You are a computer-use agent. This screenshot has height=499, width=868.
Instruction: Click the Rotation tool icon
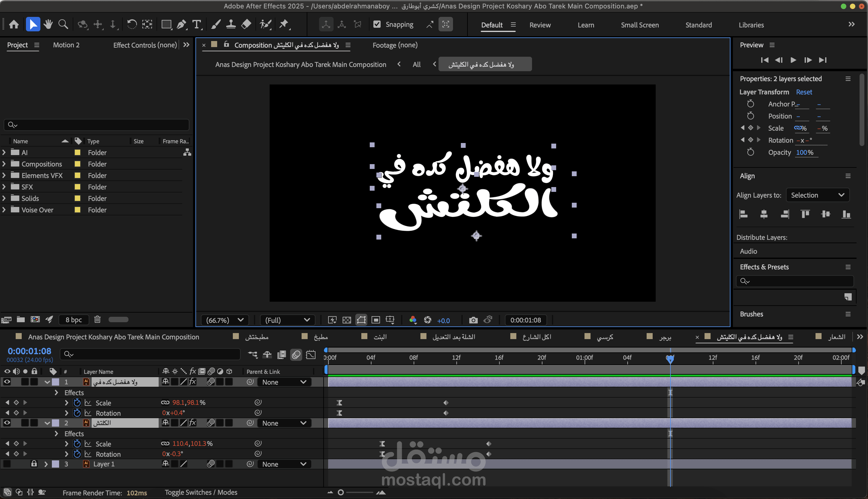coord(132,24)
